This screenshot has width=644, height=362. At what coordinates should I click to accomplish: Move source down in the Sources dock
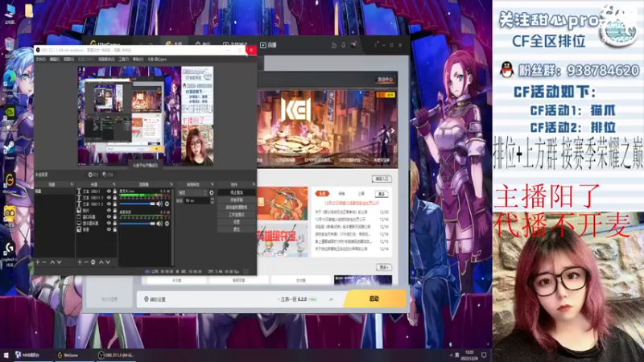point(108,262)
